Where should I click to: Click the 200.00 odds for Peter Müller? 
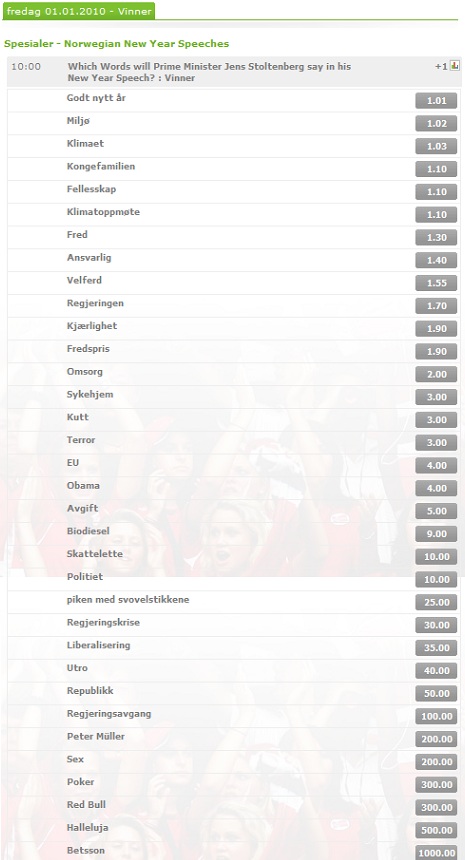[x=436, y=739]
